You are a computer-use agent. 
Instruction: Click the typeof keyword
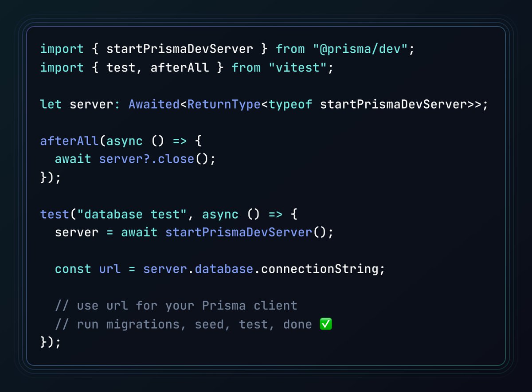click(289, 104)
